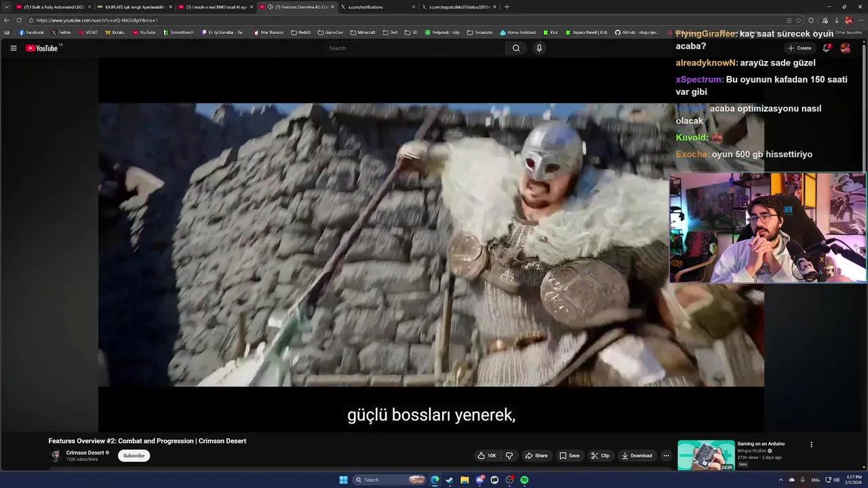Open more actions ellipsis under video

coord(666,455)
